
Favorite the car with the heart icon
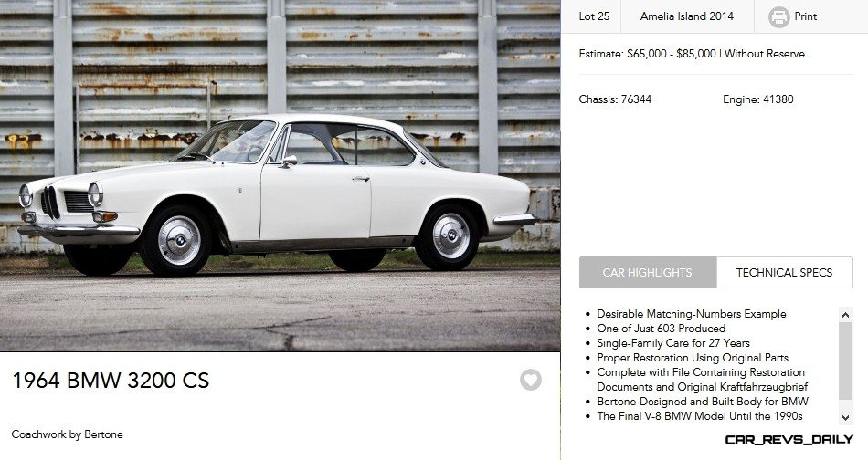[530, 380]
